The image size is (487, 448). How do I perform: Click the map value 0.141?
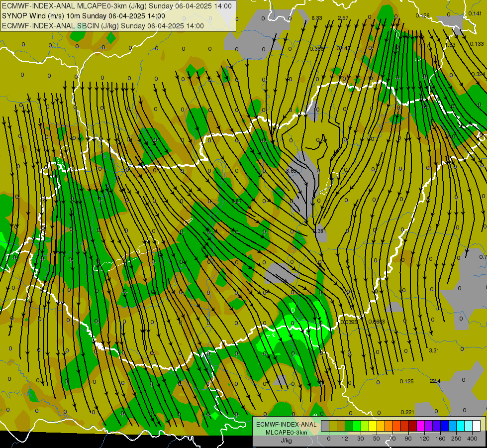coord(475,13)
